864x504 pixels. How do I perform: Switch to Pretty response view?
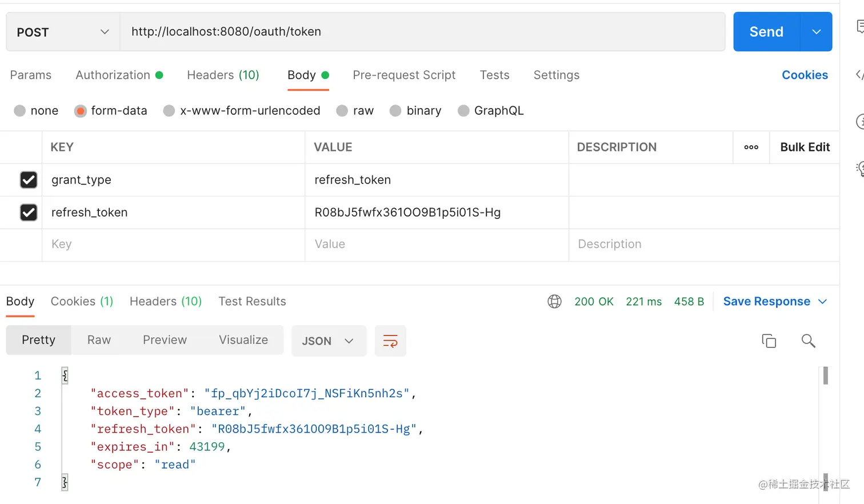[38, 340]
